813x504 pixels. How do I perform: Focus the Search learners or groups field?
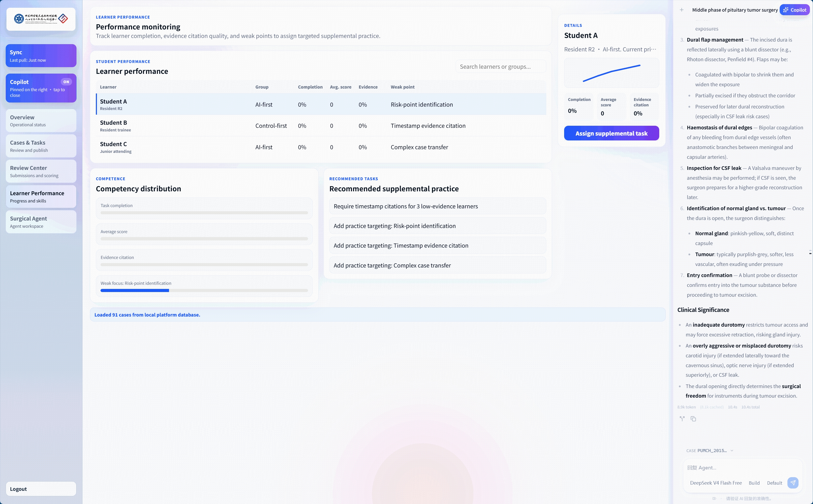click(500, 66)
